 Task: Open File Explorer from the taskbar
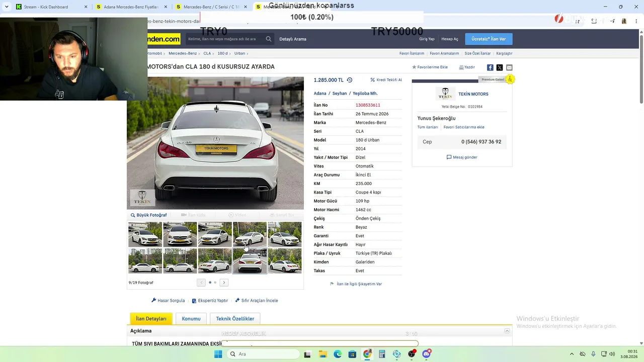pyautogui.click(x=323, y=354)
